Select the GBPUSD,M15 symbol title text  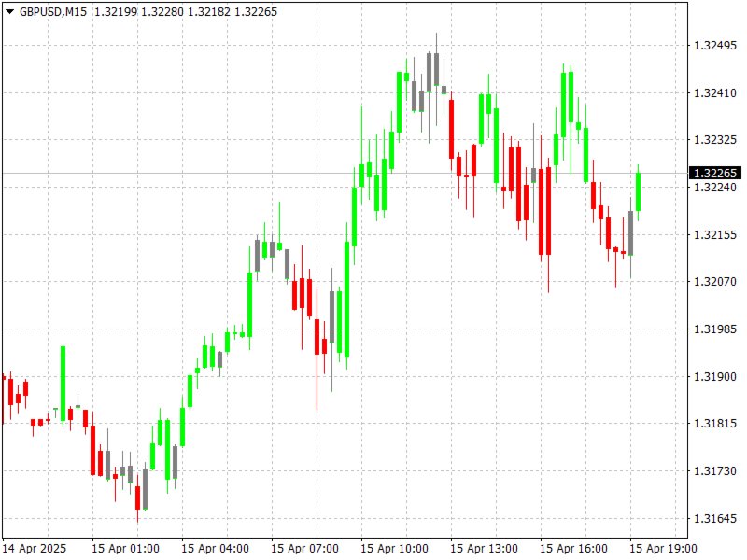(x=53, y=11)
